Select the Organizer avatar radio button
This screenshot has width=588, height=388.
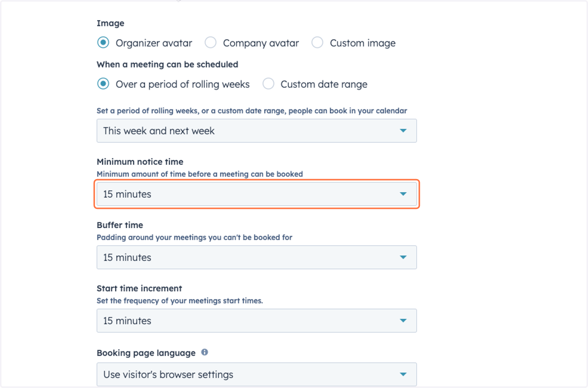pyautogui.click(x=103, y=43)
